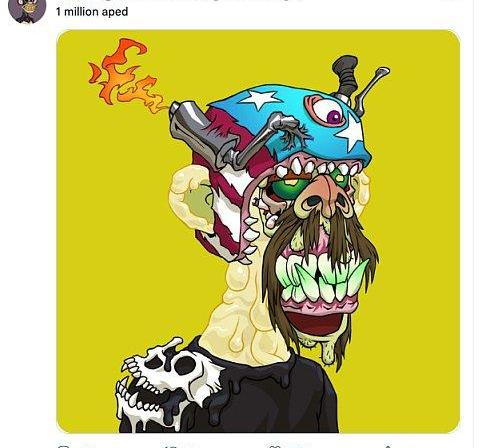Click the ape's melted yellow ear
The height and width of the screenshot is (448, 494).
pyautogui.click(x=191, y=199)
